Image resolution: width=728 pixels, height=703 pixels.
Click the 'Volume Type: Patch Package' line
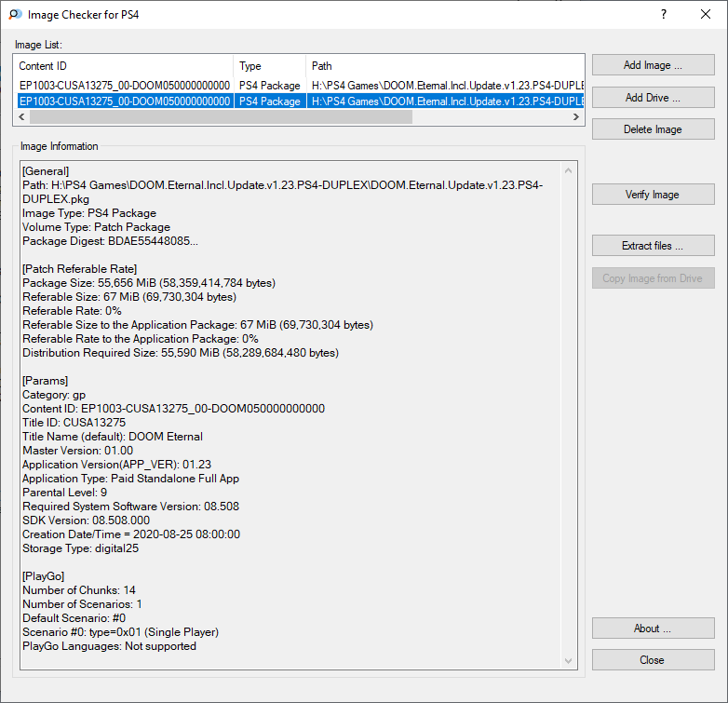[x=96, y=227]
